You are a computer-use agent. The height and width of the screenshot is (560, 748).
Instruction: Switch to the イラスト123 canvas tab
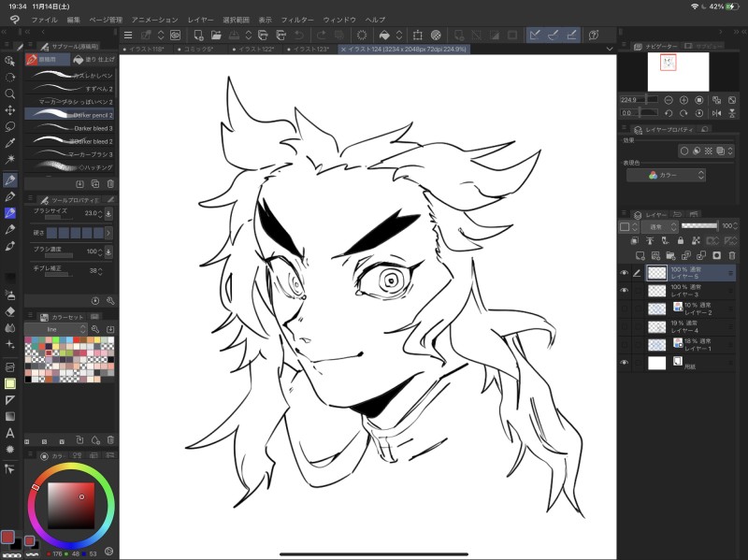tap(309, 49)
